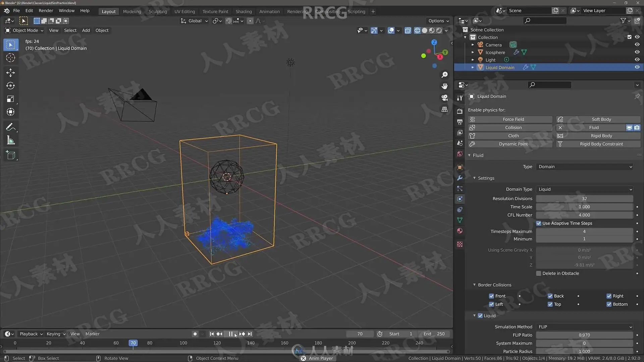Toggle camera view icon
Image resolution: width=644 pixels, height=362 pixels.
[x=445, y=98]
